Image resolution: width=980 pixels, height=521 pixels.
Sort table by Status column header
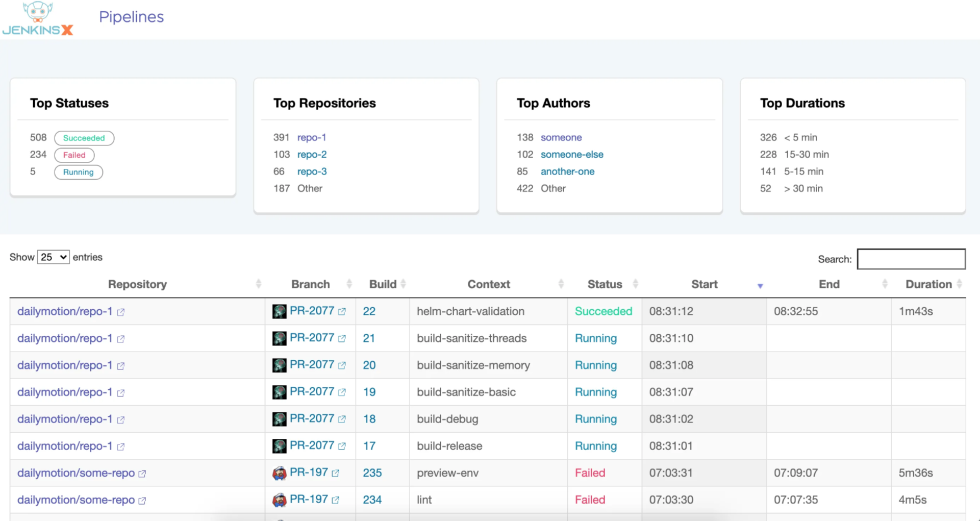coord(605,284)
